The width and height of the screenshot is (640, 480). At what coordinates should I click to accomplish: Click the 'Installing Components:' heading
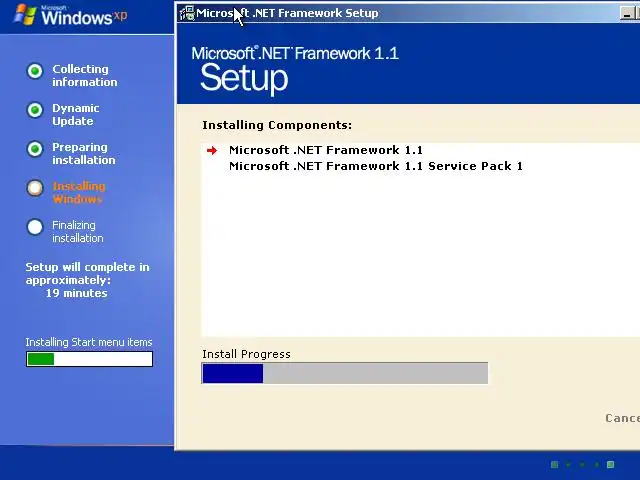pos(277,125)
